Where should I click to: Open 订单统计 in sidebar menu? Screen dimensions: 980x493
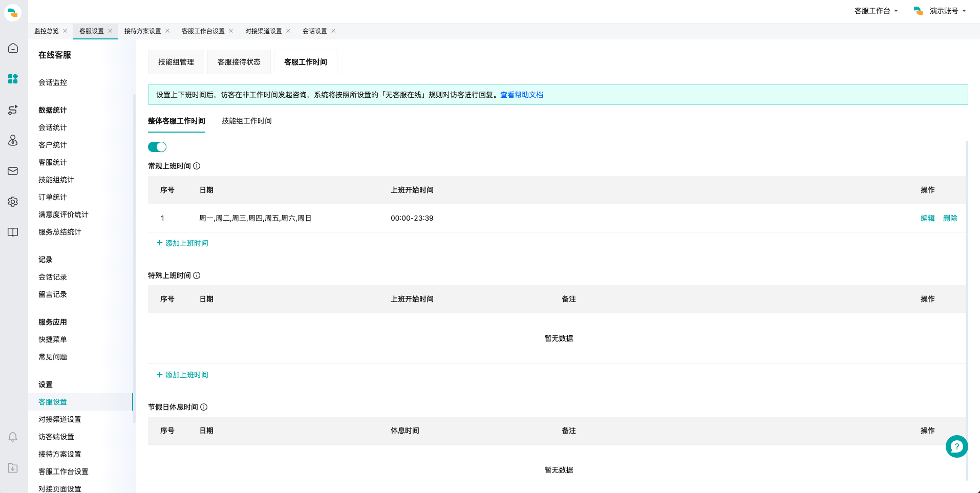(53, 197)
